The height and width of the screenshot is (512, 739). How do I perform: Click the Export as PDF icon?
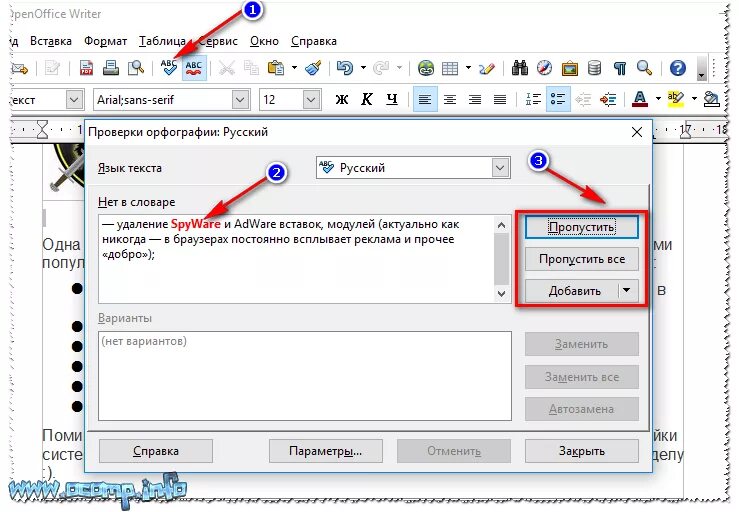pos(86,68)
